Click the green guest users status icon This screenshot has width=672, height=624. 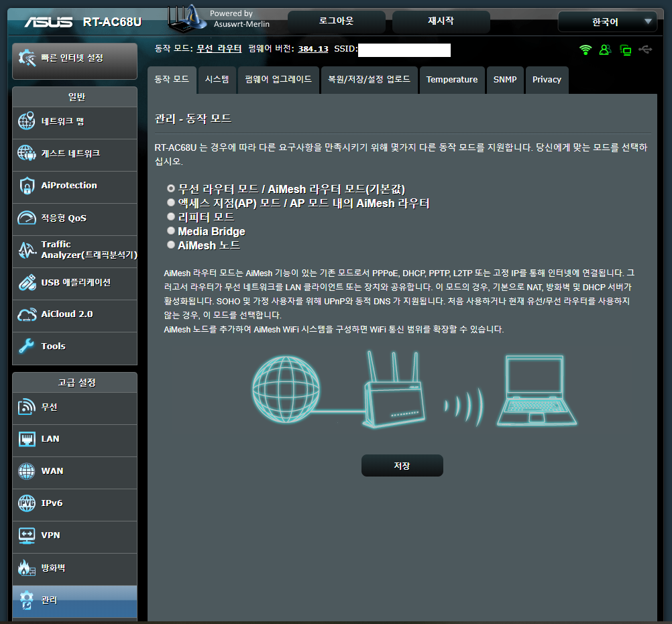[x=605, y=50]
